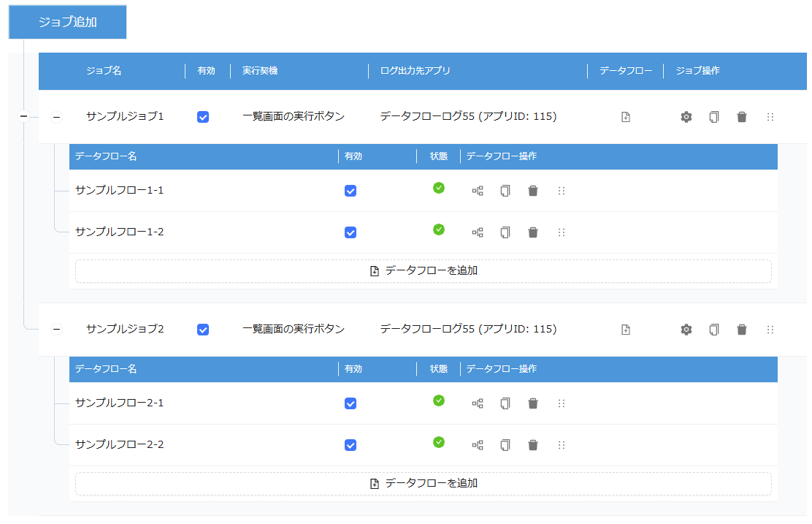Collapse サンプルジョブ1 with minus expander
Image resolution: width=812 pixels, height=524 pixels.
(56, 117)
